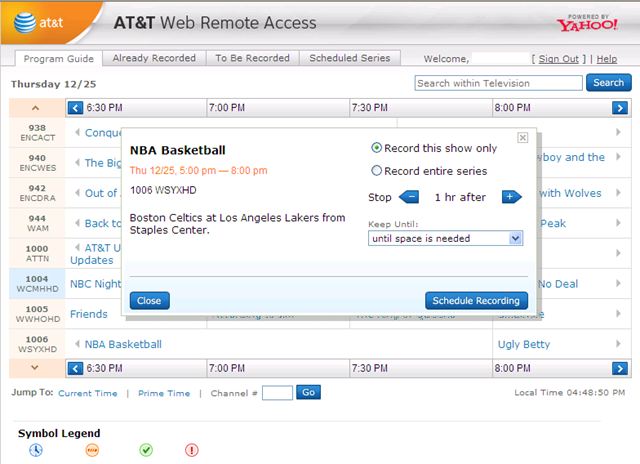Screen dimensions: 640x464
Task: Click the Close button in popup
Action: click(149, 301)
